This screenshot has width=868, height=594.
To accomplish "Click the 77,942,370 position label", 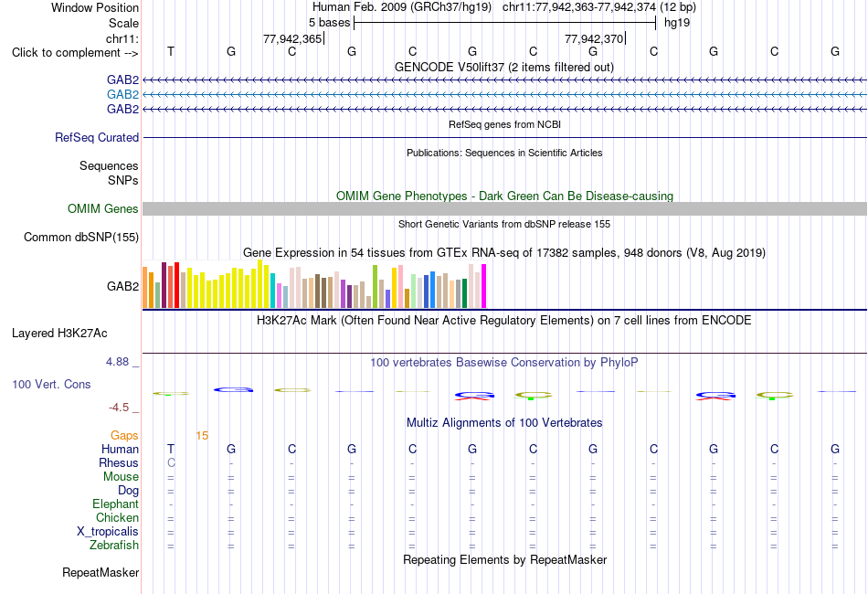I will (594, 38).
